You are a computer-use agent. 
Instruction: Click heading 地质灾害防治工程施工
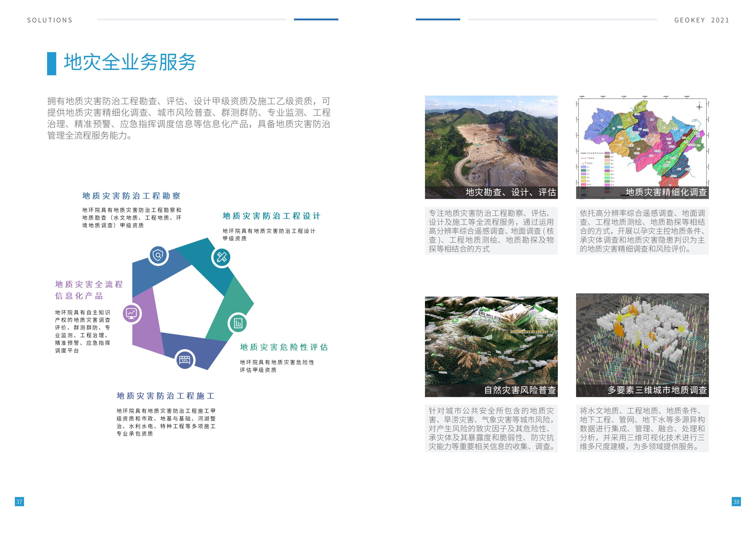pyautogui.click(x=166, y=396)
